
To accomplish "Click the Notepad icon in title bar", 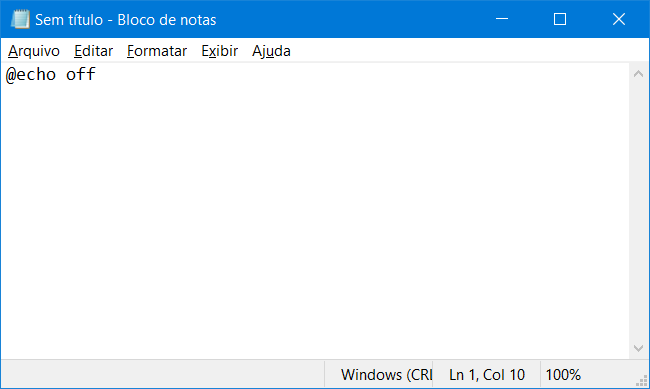I will point(20,19).
